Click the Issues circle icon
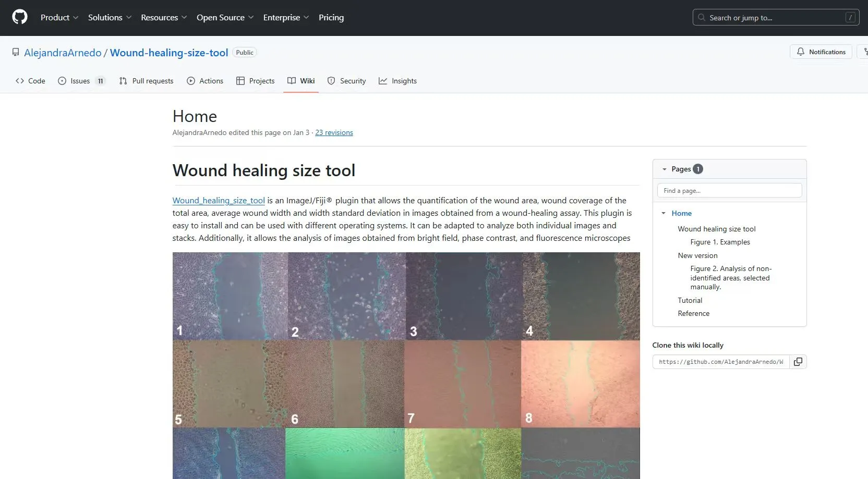868x479 pixels. 62,81
